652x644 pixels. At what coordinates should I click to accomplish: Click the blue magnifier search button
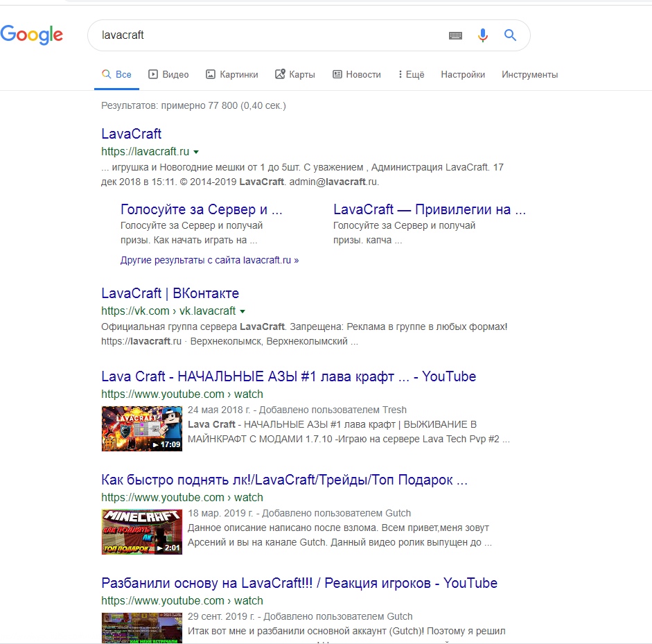pyautogui.click(x=510, y=35)
